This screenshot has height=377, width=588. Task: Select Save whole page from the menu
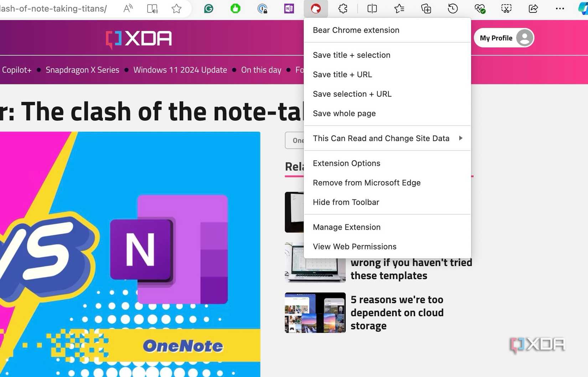[x=344, y=113]
